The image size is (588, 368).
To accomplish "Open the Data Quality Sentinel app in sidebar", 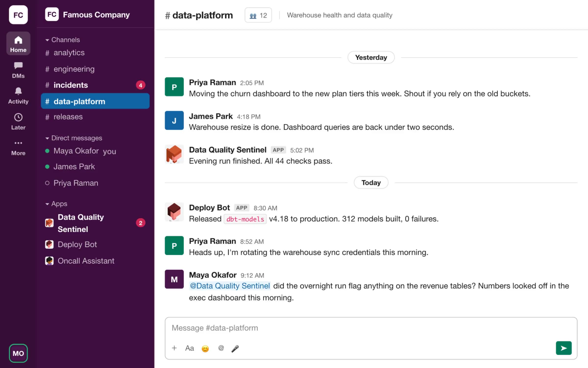I will coord(95,223).
